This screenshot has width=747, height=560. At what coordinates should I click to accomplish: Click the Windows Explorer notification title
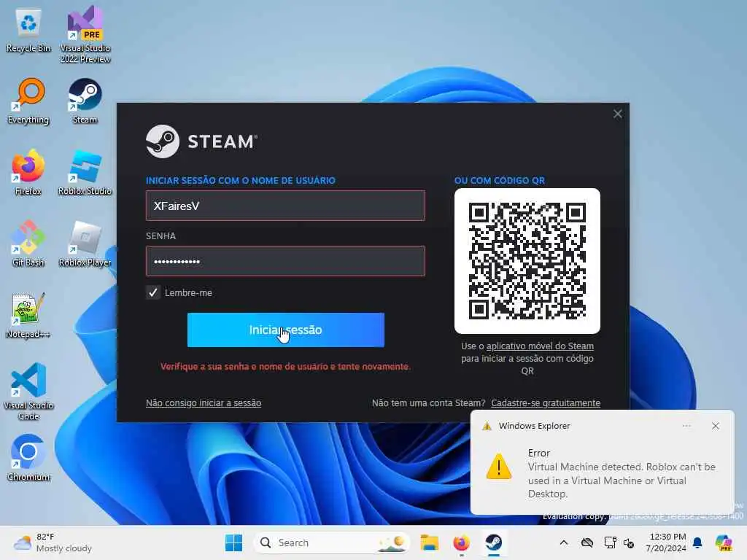point(534,426)
